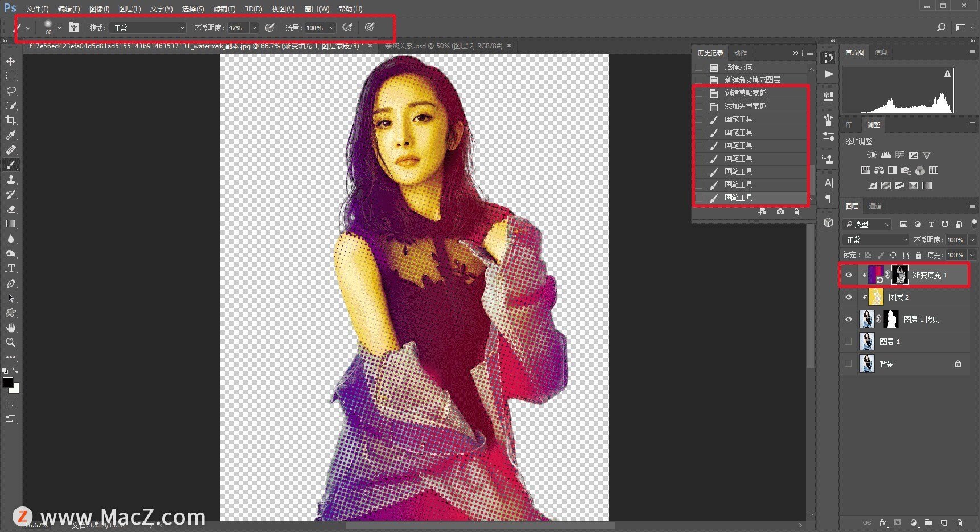
Task: Toggle history brush source for 选择反向
Action: (699, 67)
